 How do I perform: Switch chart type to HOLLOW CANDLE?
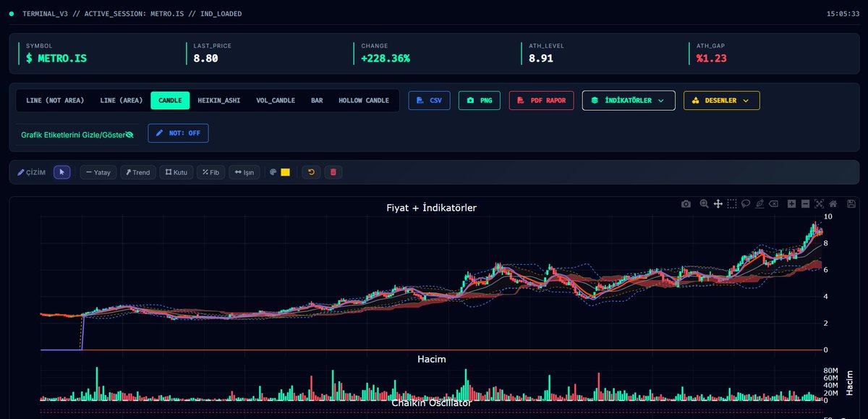click(x=364, y=101)
